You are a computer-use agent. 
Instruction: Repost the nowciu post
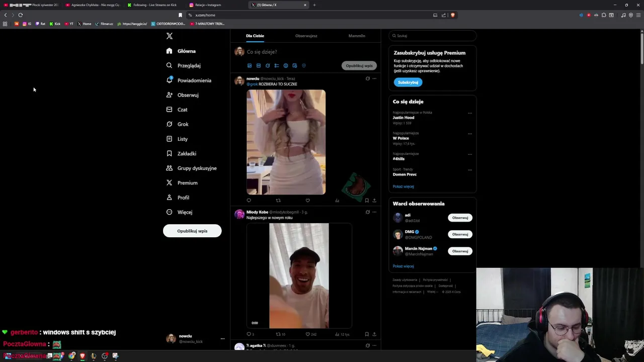(278, 201)
